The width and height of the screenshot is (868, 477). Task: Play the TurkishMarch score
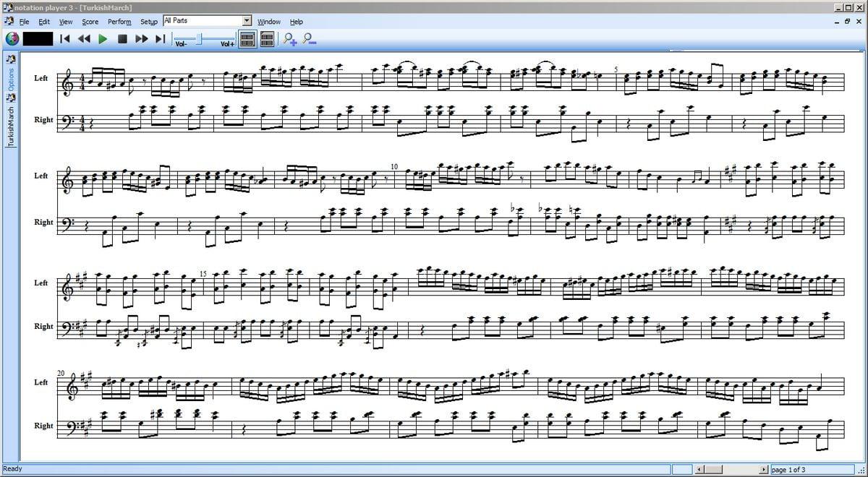[x=103, y=38]
